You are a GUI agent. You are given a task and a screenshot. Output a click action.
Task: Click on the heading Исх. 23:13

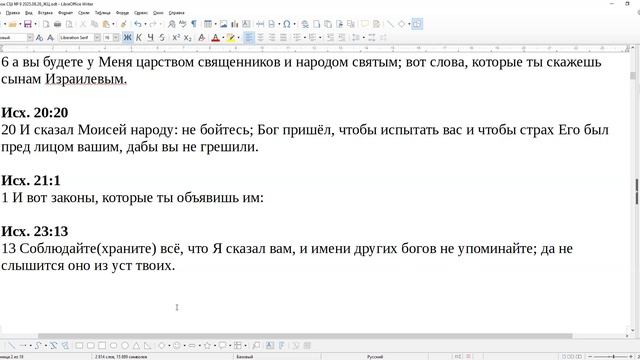(x=35, y=231)
